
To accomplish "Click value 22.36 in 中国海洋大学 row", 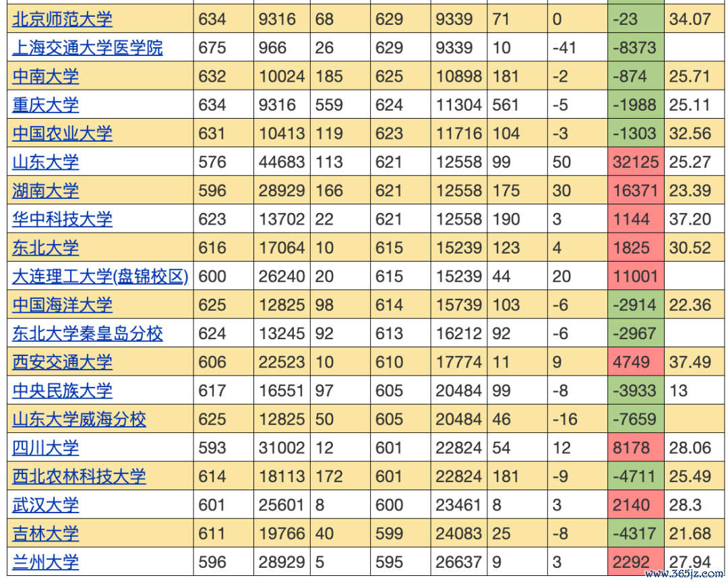I will point(690,305).
